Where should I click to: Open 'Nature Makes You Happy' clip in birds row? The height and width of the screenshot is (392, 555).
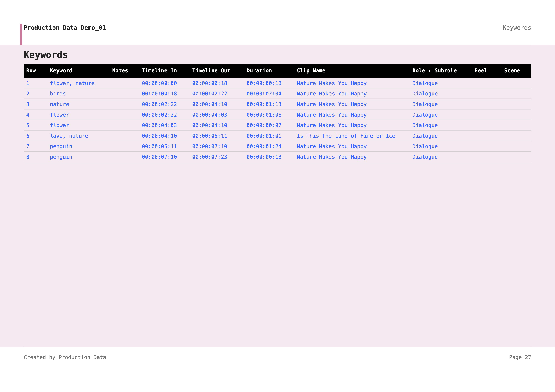332,94
